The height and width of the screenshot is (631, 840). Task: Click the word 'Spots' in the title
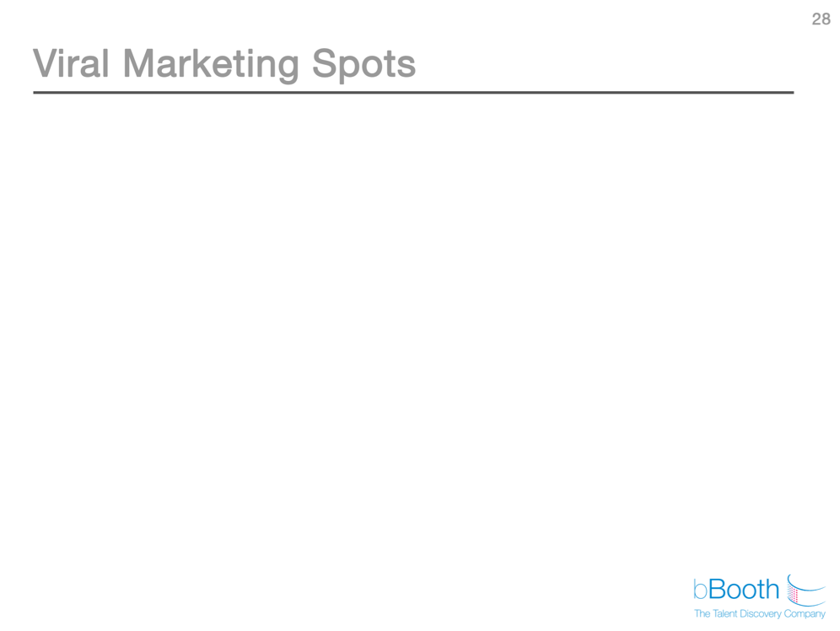coord(364,64)
